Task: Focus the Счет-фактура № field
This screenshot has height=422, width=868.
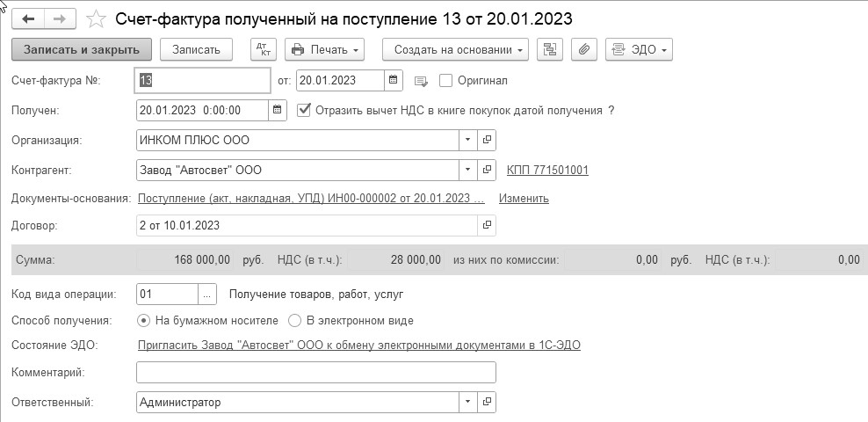Action: pyautogui.click(x=203, y=80)
